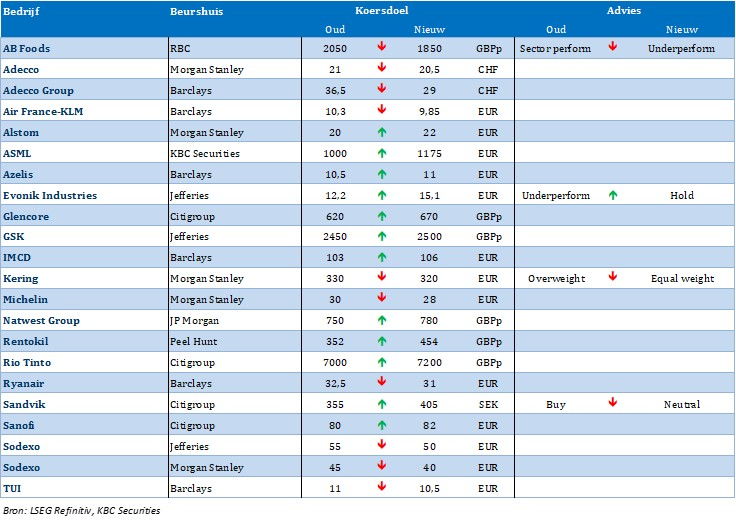Click green price arrow in Glencore row
736x520 pixels.
click(381, 216)
